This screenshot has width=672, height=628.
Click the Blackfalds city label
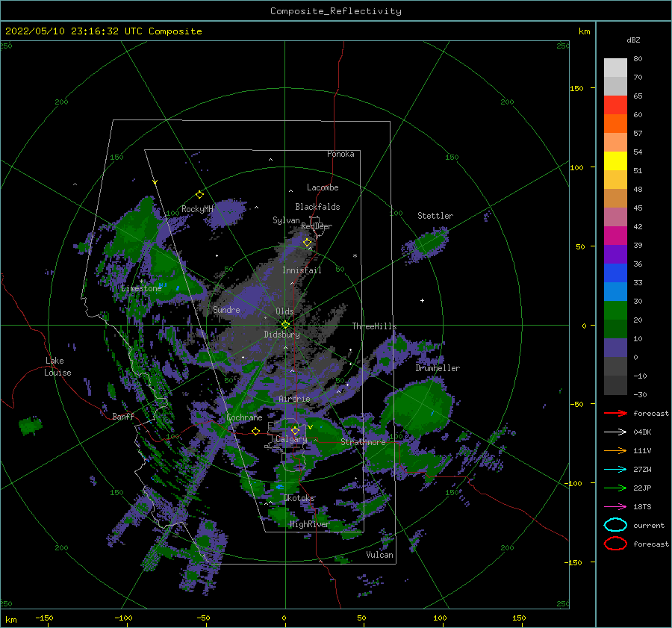click(x=317, y=207)
